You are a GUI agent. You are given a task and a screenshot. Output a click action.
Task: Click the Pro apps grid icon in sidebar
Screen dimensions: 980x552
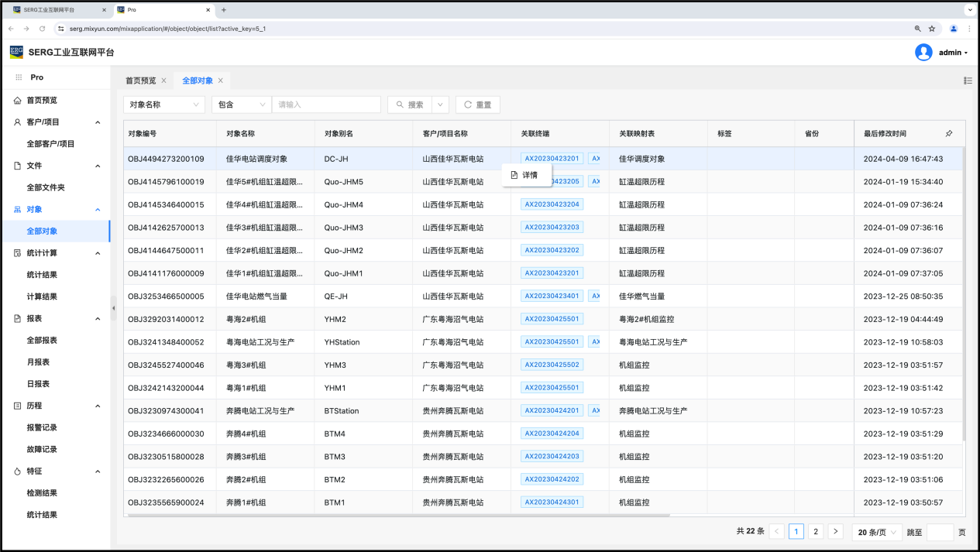[x=19, y=77]
